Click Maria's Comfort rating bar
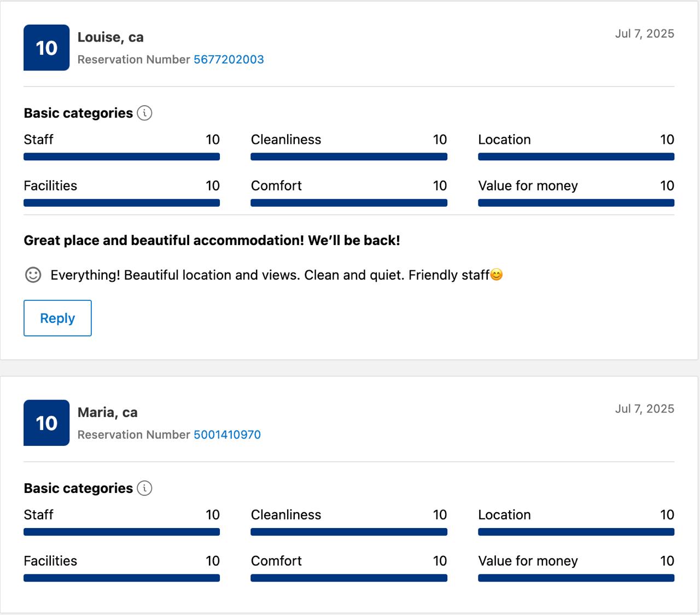Viewport: 700px width, 615px height. coord(349,578)
